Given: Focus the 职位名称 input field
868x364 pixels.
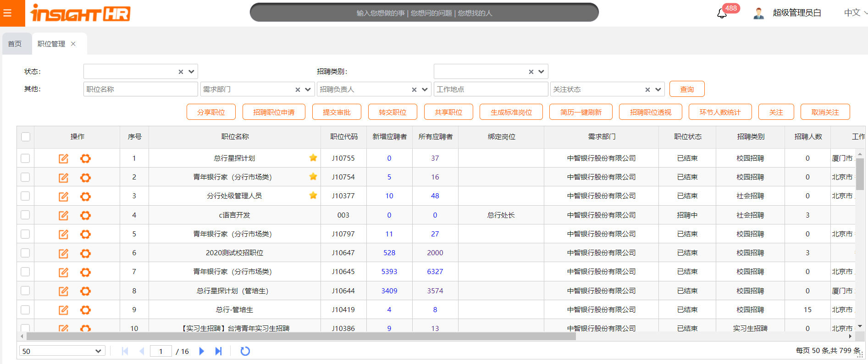Looking at the screenshot, I should point(141,89).
